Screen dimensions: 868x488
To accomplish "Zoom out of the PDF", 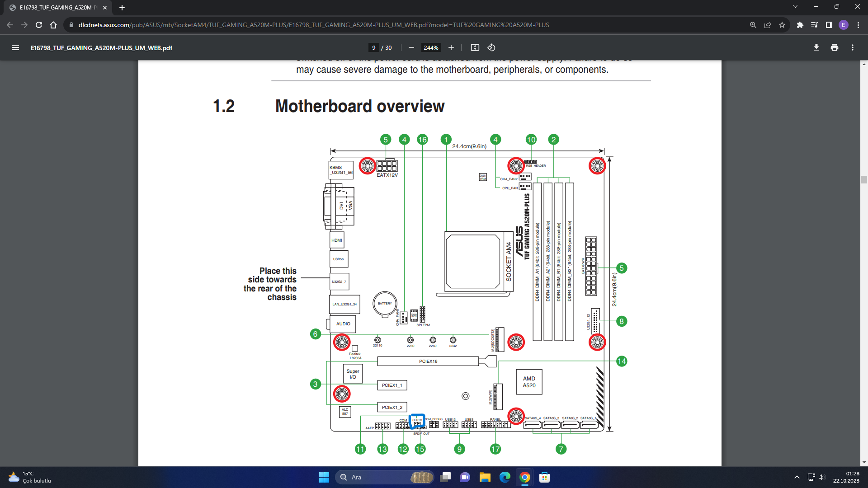I will (411, 47).
